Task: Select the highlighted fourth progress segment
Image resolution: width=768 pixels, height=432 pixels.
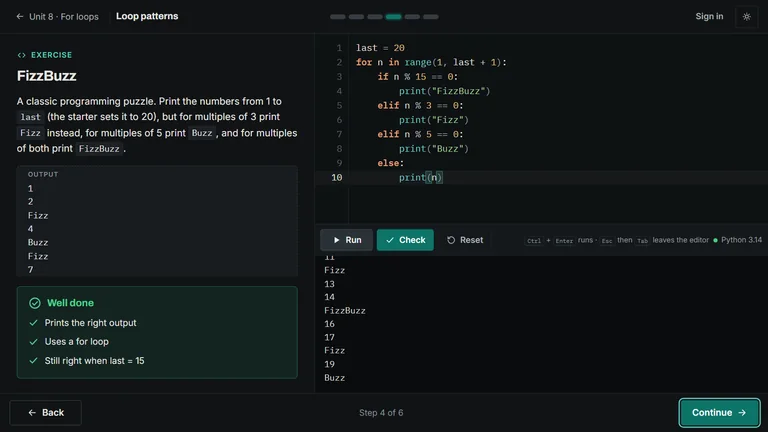Action: click(393, 17)
